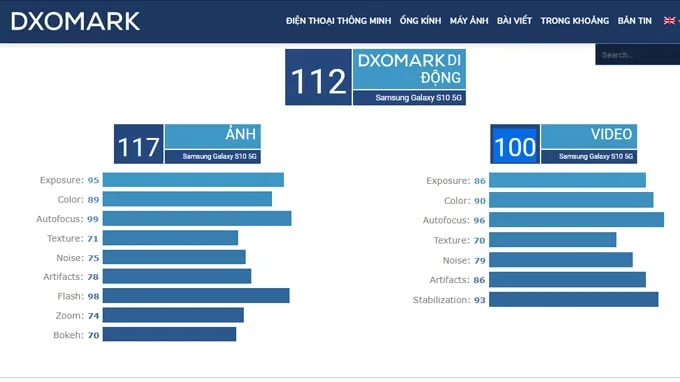This screenshot has height=382, width=680.
Task: Open the MÁY ẢNH menu
Action: click(x=469, y=20)
